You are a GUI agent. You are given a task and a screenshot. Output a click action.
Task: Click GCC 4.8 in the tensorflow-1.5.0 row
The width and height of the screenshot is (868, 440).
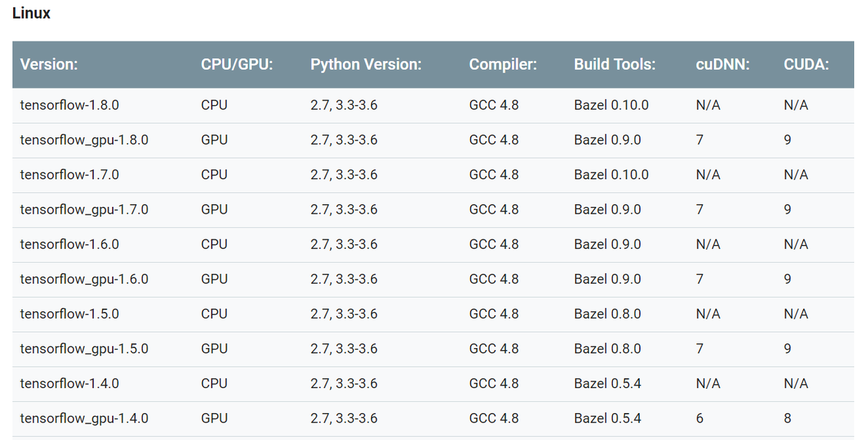494,313
